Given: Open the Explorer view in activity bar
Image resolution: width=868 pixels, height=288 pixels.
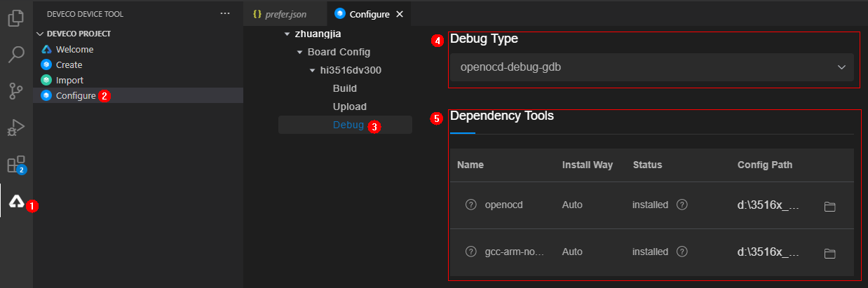Looking at the screenshot, I should 16,18.
